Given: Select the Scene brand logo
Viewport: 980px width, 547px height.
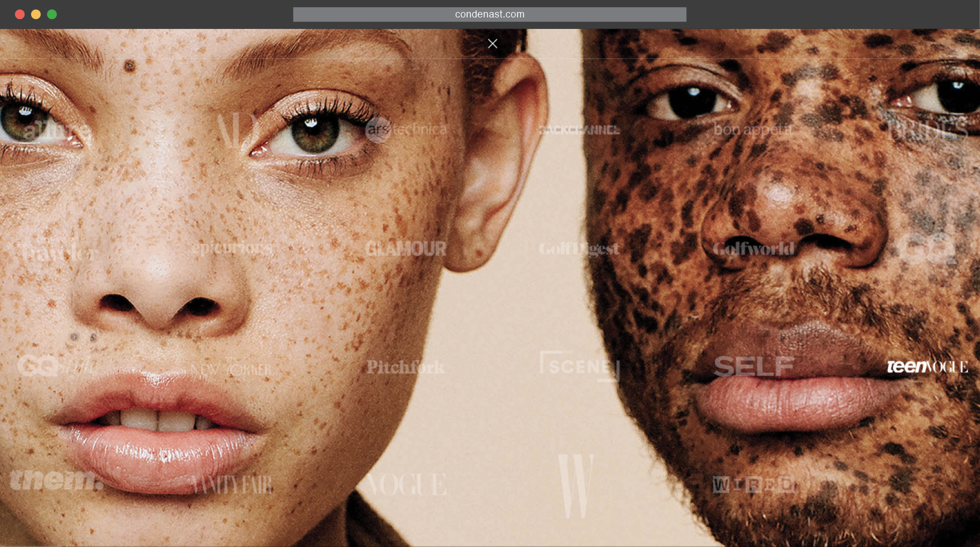Looking at the screenshot, I should click(x=579, y=366).
